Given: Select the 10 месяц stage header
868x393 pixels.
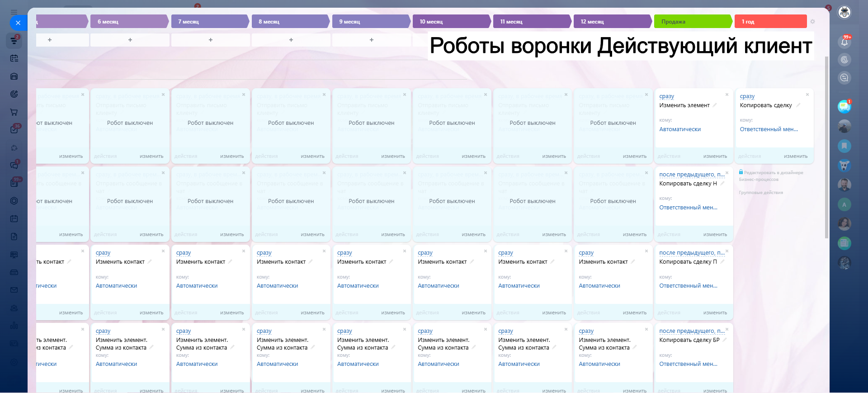Looking at the screenshot, I should (451, 22).
